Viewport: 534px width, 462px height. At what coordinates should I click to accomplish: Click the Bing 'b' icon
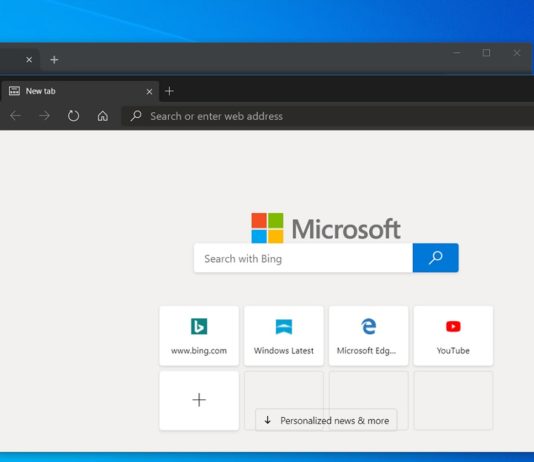click(x=199, y=326)
